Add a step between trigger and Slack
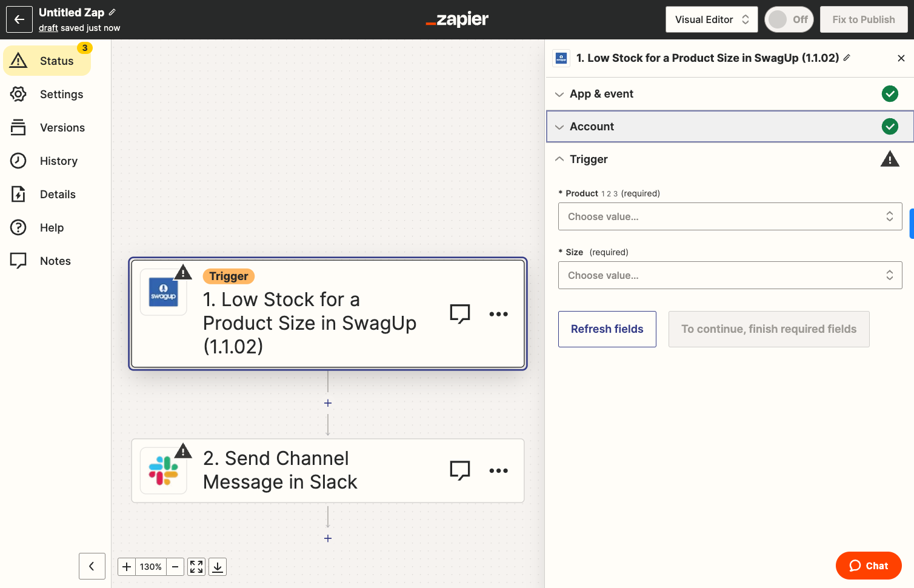Image resolution: width=914 pixels, height=588 pixels. (328, 403)
